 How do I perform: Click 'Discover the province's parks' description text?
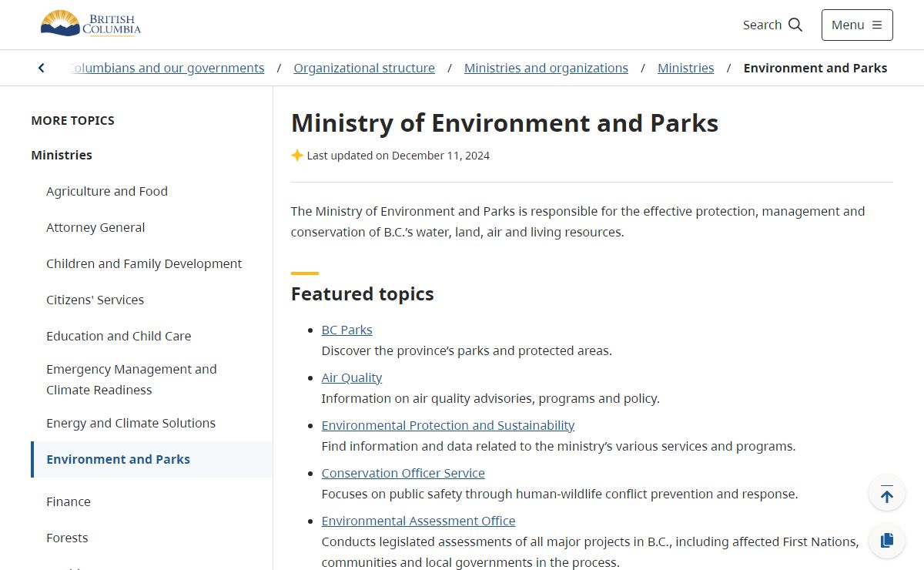click(467, 350)
